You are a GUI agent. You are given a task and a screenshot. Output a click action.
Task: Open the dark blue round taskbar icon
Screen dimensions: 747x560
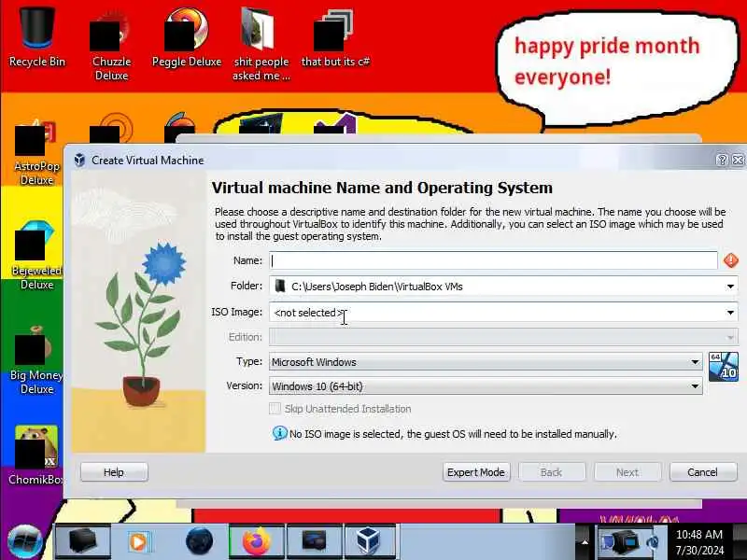[199, 541]
